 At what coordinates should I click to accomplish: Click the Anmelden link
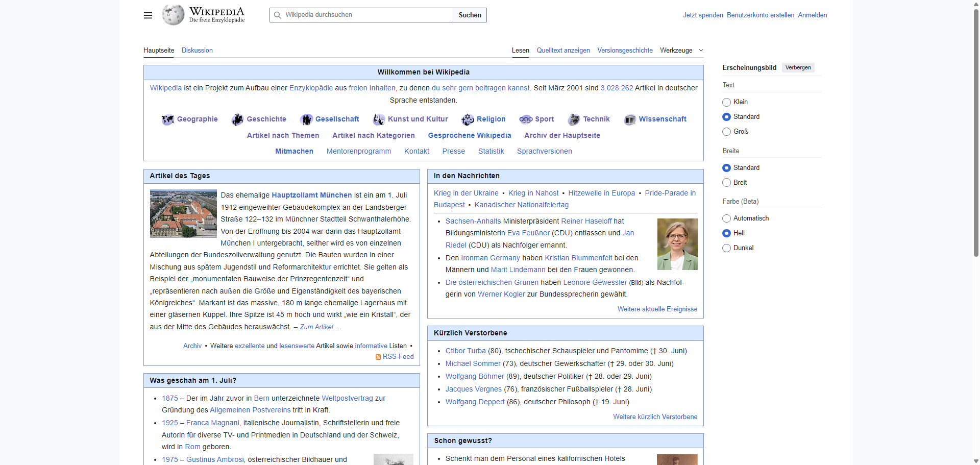click(x=812, y=15)
